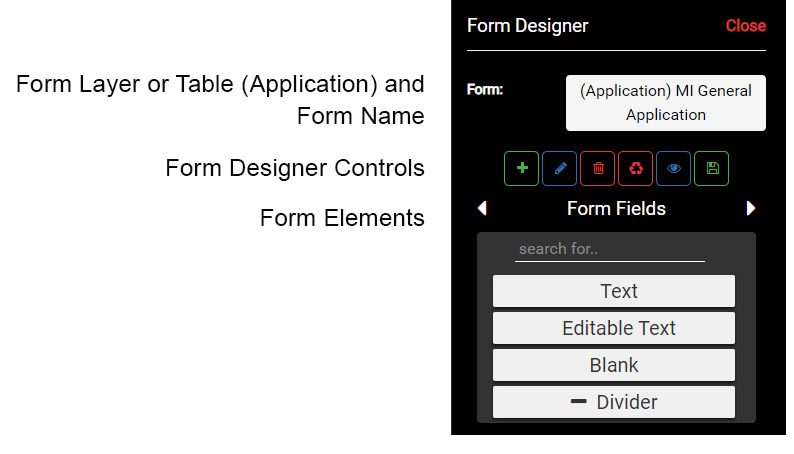Click the search for field
Viewport: 794px width, 454px height.
[x=609, y=249]
